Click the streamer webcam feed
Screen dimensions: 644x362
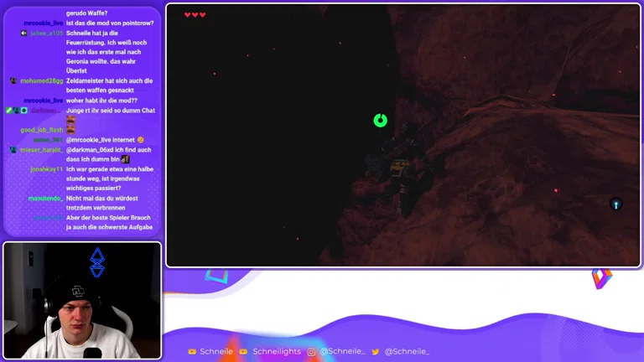tap(82, 301)
